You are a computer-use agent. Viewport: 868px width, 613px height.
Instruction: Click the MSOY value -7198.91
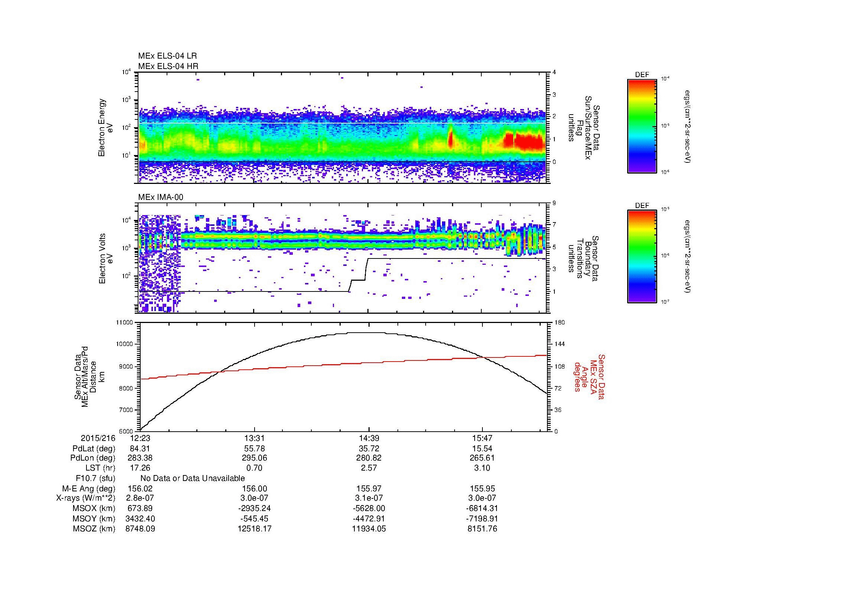coord(482,518)
